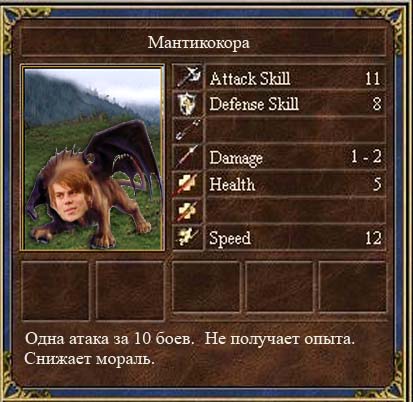Click the Defense Skill shield icon
This screenshot has width=413, height=402.
189,104
